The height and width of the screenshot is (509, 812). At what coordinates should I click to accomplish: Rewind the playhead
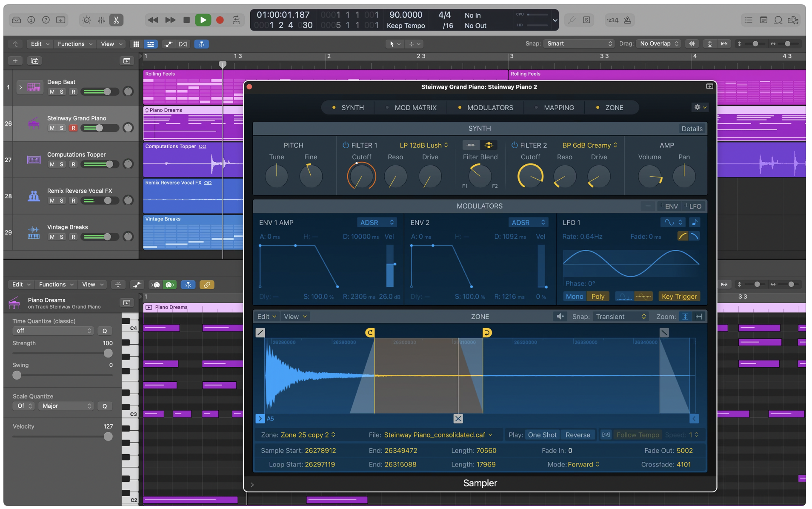[x=153, y=20]
